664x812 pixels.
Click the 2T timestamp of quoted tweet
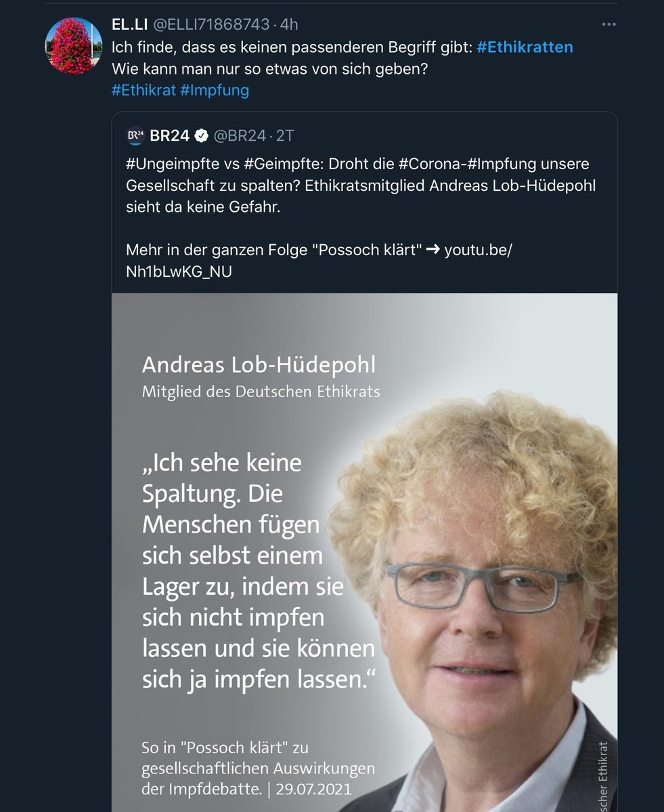pos(285,136)
